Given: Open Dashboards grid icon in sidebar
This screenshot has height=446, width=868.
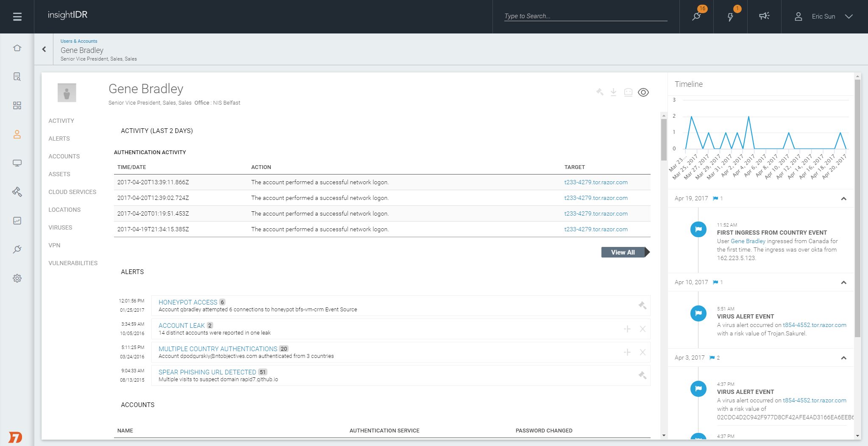Looking at the screenshot, I should (x=17, y=105).
